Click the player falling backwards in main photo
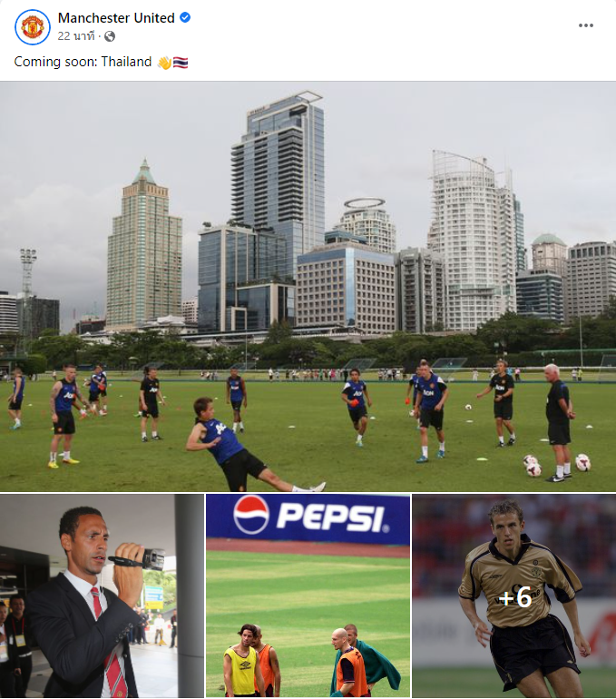 pyautogui.click(x=243, y=446)
